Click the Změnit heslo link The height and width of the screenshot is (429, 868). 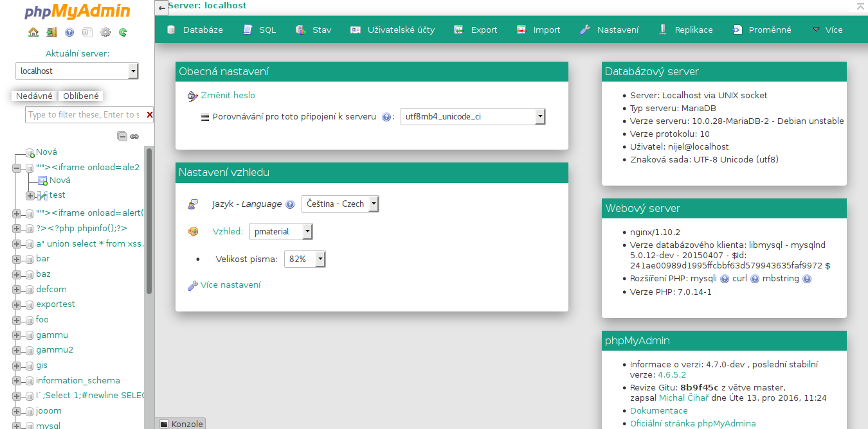pos(228,96)
